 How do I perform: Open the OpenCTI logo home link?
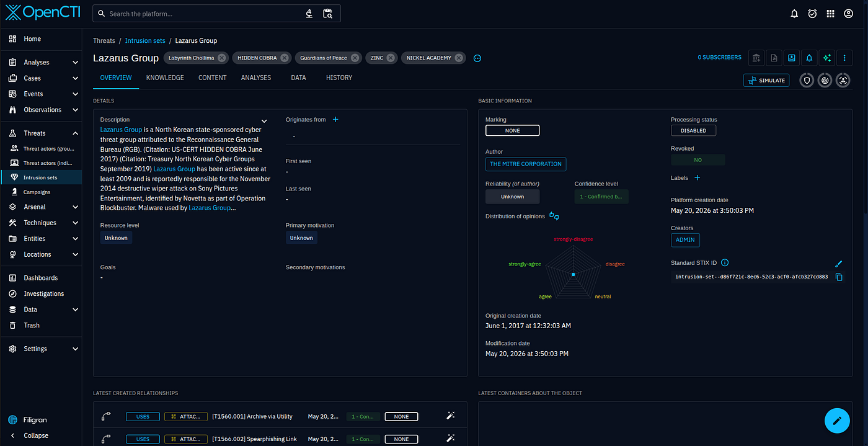pos(42,12)
